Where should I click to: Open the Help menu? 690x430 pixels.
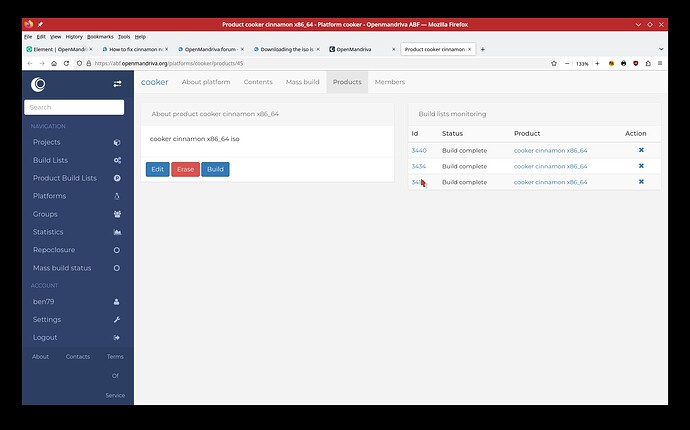click(140, 37)
